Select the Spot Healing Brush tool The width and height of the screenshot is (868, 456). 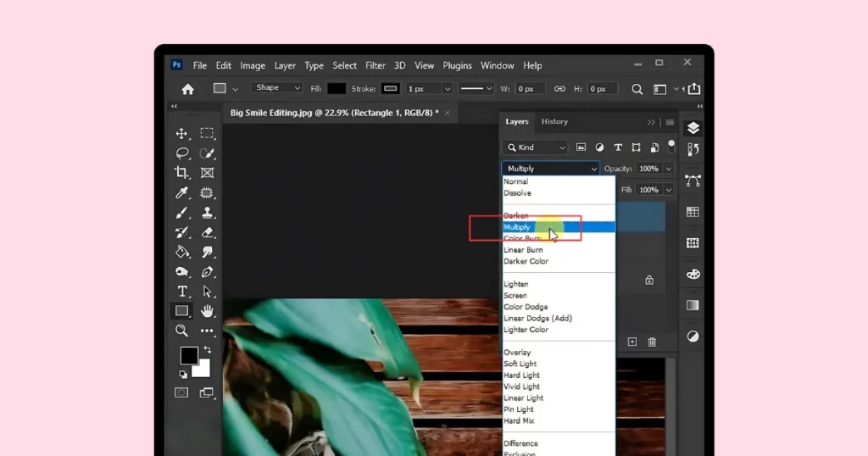pos(207,192)
